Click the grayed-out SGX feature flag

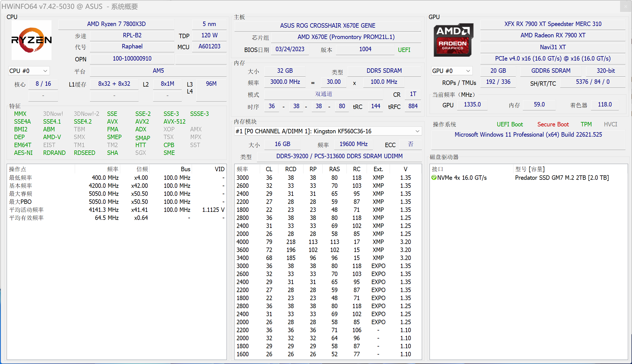tap(140, 153)
